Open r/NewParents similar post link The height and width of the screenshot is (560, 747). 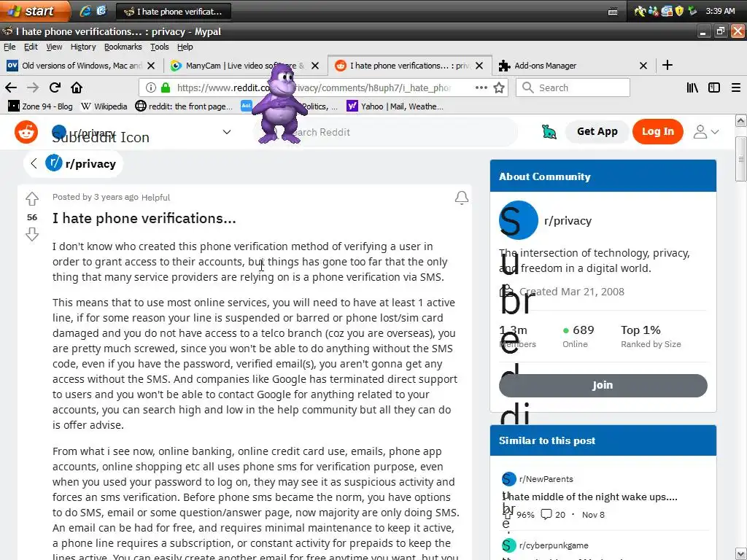coord(546,479)
